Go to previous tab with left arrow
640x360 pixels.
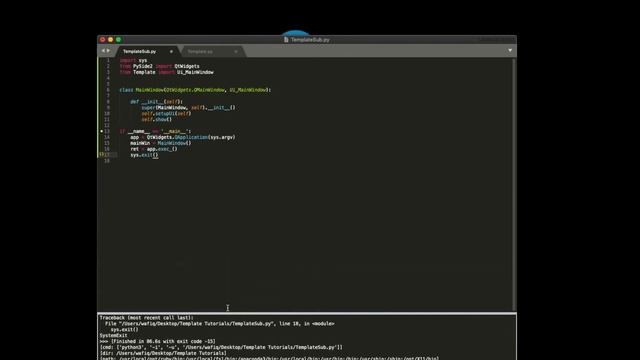click(103, 51)
